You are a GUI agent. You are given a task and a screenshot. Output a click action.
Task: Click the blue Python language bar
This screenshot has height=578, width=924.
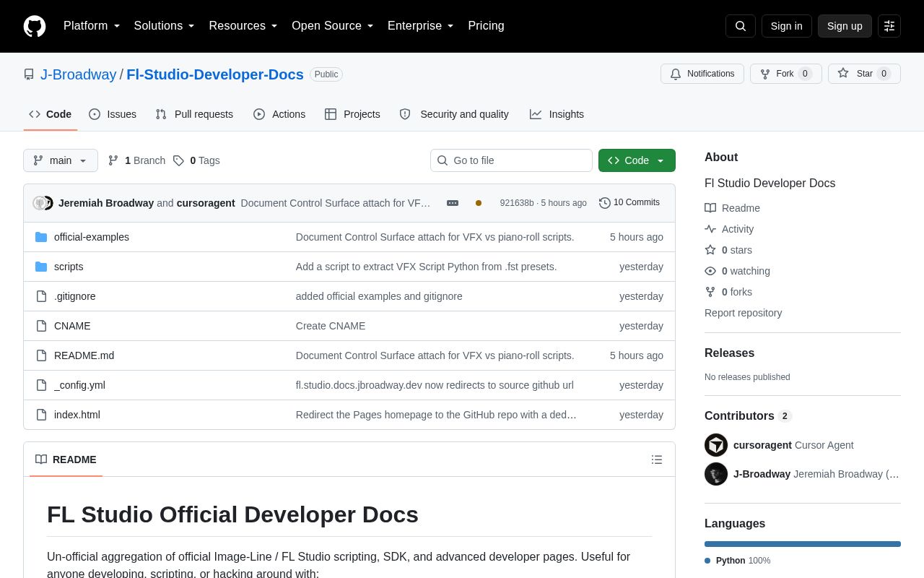(803, 544)
